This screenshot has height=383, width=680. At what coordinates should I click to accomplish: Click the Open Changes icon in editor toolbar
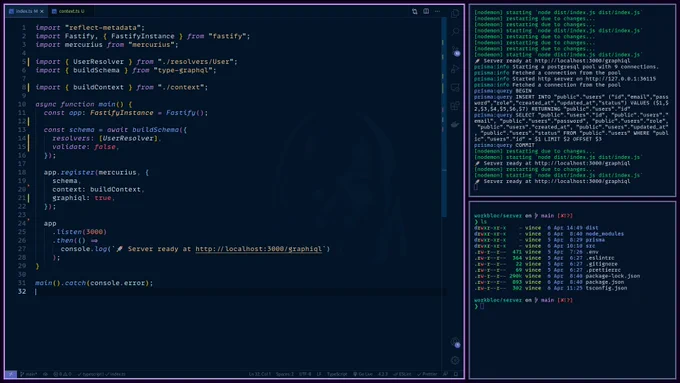pos(415,11)
